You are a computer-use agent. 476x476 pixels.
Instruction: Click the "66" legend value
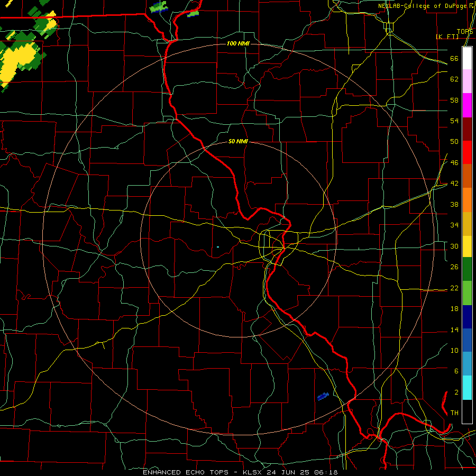tap(454, 58)
